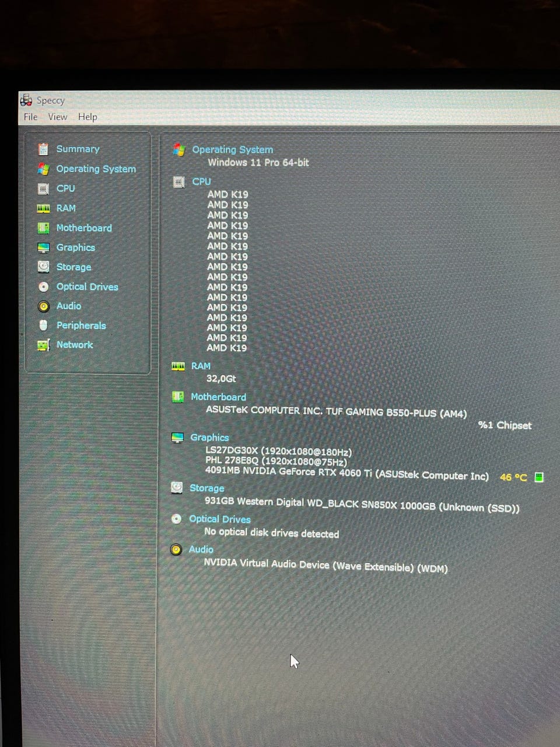
Task: Click the Graphics monitor icon in sidebar
Action: click(43, 247)
